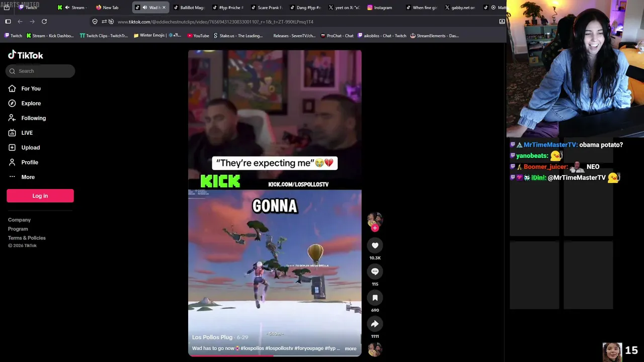Click the TikTok Search field
Image resolution: width=644 pixels, height=362 pixels.
40,71
